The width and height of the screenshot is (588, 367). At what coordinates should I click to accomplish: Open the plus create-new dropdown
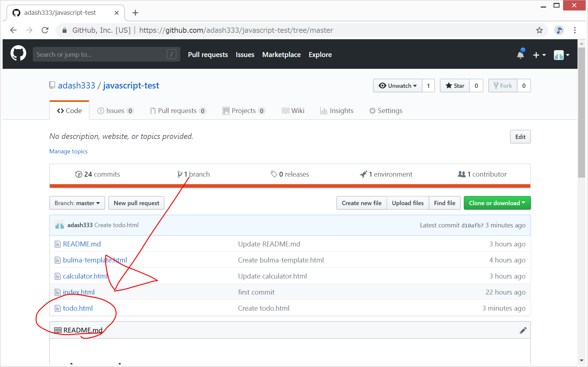(539, 55)
